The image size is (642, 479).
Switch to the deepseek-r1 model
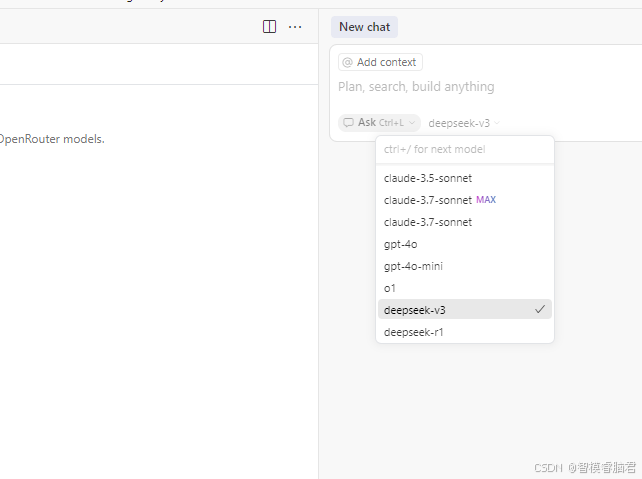click(465, 332)
